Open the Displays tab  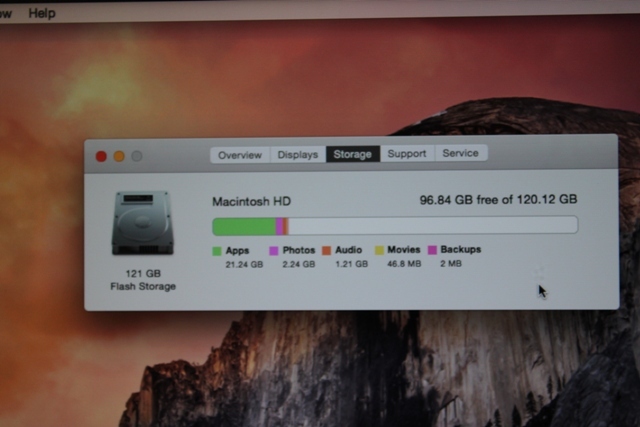[x=298, y=155]
